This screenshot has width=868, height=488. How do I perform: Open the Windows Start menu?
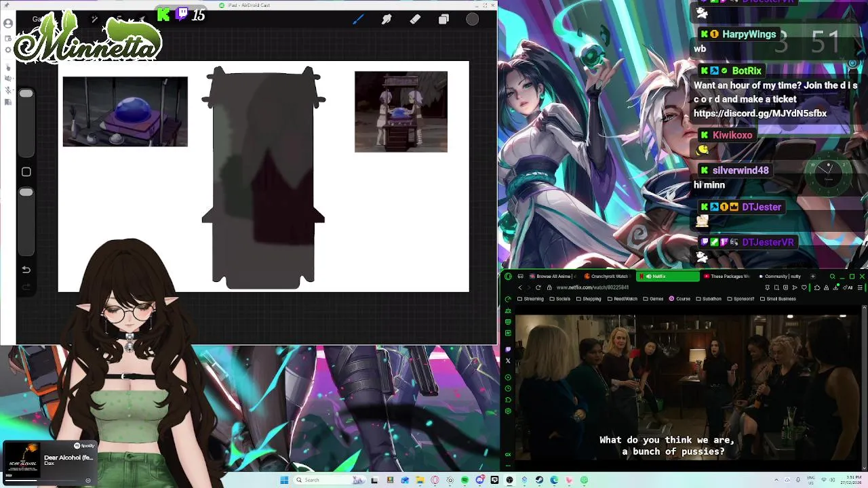(x=284, y=480)
